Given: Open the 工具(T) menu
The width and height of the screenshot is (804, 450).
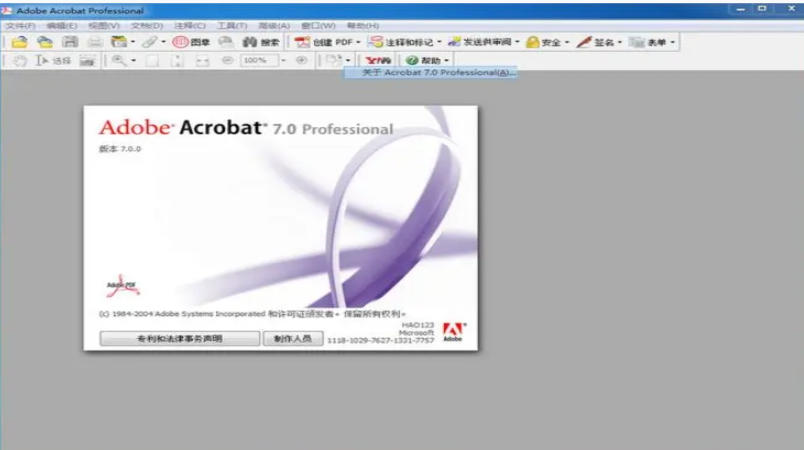Looking at the screenshot, I should (x=232, y=26).
